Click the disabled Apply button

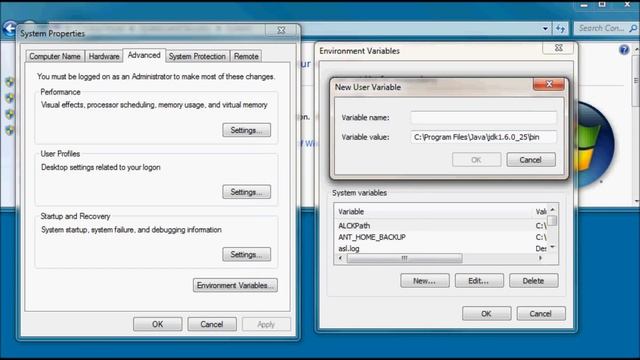pos(266,324)
